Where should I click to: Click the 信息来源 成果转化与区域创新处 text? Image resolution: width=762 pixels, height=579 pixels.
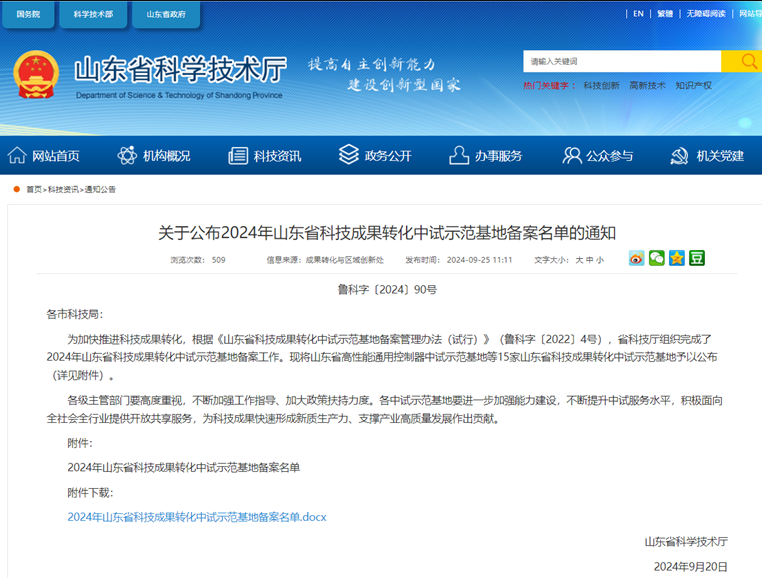(x=325, y=260)
